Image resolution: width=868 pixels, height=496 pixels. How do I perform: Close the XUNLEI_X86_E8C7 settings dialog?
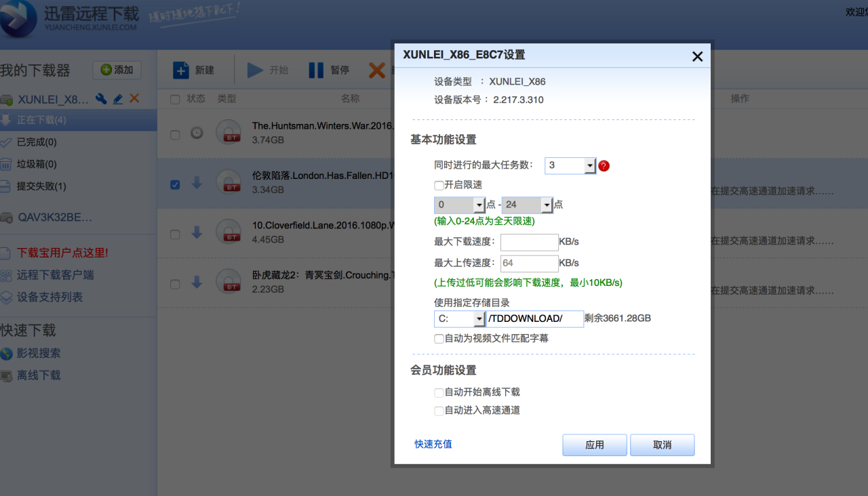coord(697,57)
